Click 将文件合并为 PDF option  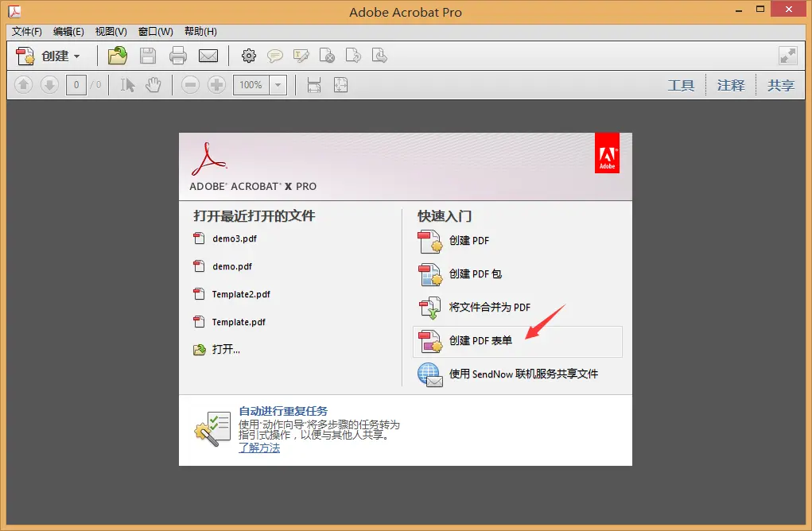[474, 308]
